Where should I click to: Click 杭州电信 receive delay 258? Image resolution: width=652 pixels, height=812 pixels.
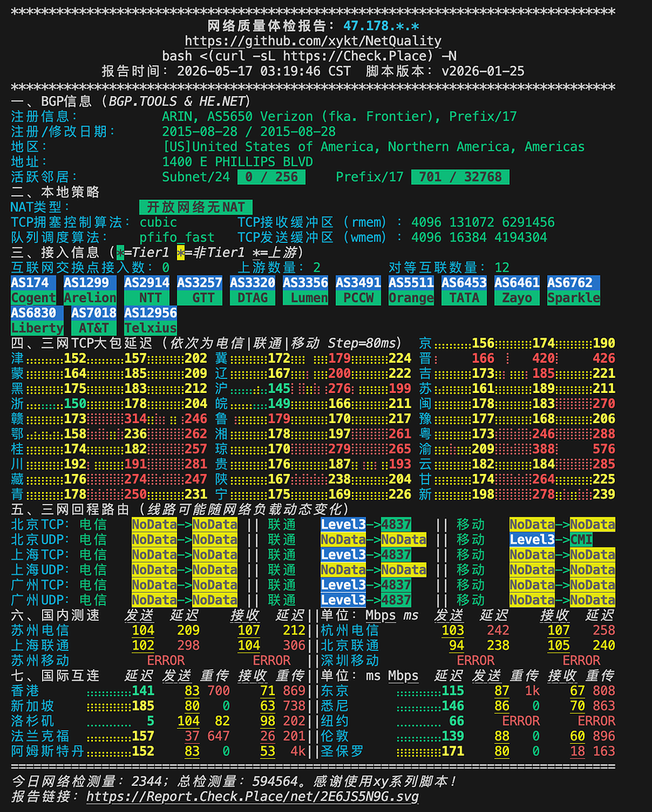pyautogui.click(x=604, y=630)
